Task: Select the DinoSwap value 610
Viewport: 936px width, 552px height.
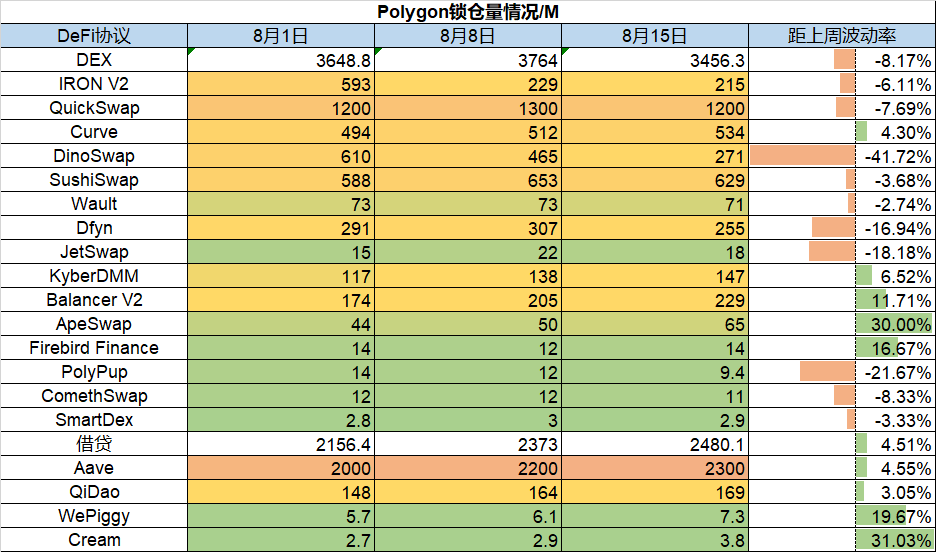Action: tap(356, 156)
